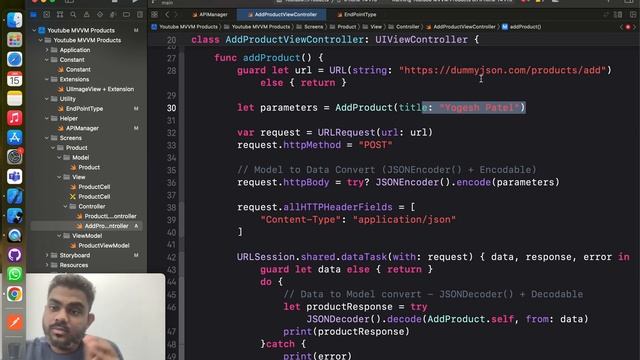Open the related items grid menu

(x=155, y=15)
